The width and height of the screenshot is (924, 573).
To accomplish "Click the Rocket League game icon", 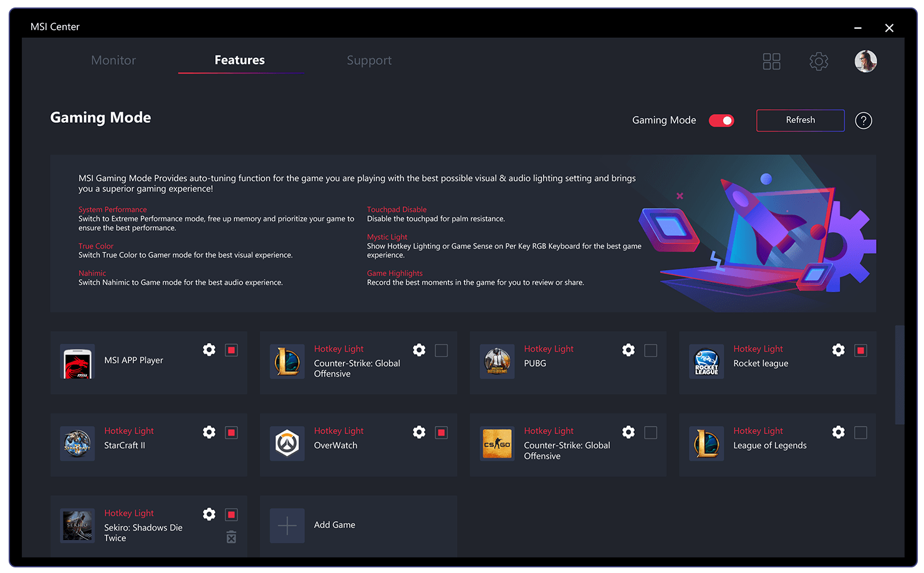I will pyautogui.click(x=706, y=362).
